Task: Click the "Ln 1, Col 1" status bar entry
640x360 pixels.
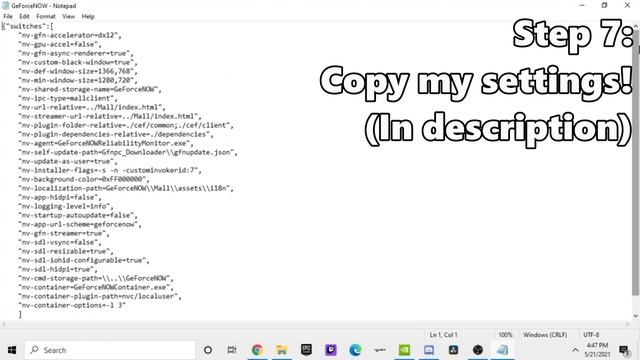Action: [x=443, y=334]
